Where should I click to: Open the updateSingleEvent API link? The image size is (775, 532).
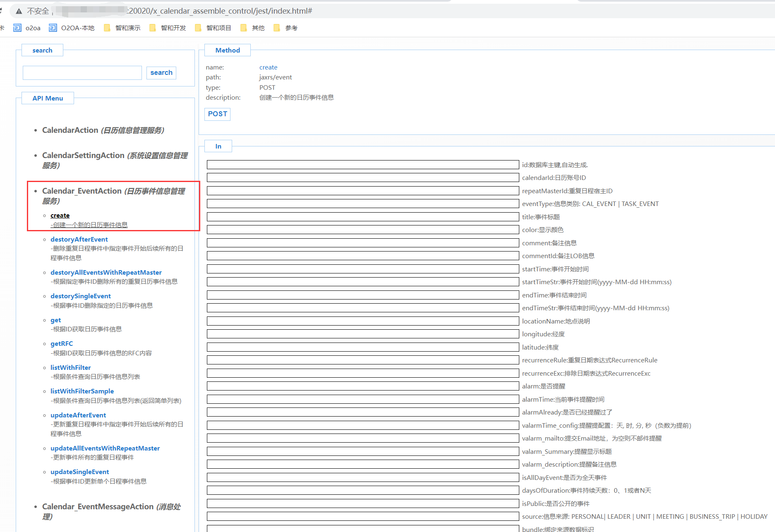pyautogui.click(x=79, y=472)
